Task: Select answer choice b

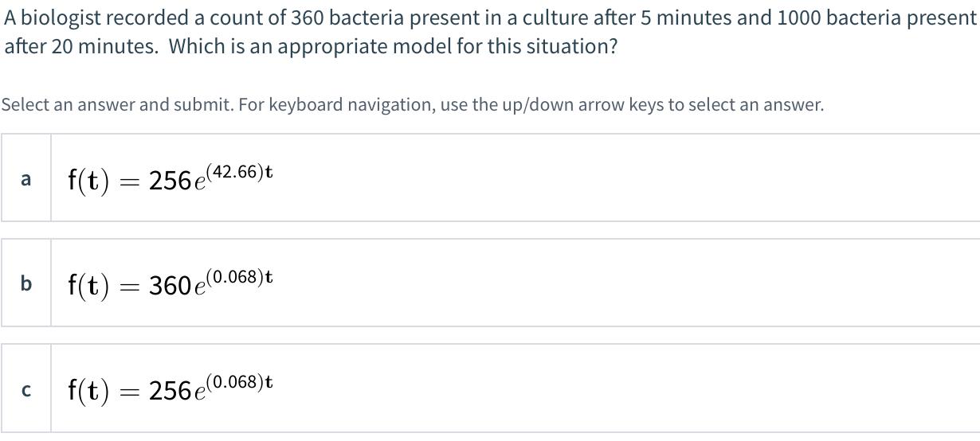Action: tap(490, 283)
